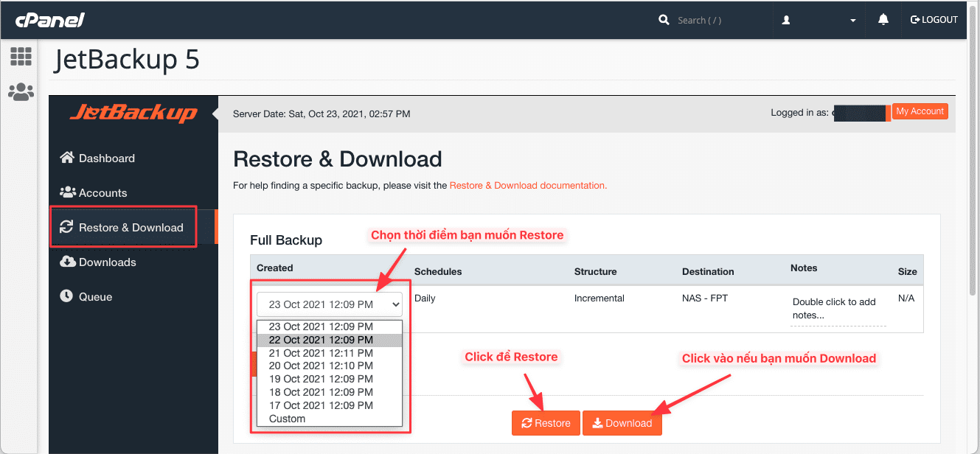Click the search magnifier icon
The height and width of the screenshot is (454, 980).
tap(664, 20)
